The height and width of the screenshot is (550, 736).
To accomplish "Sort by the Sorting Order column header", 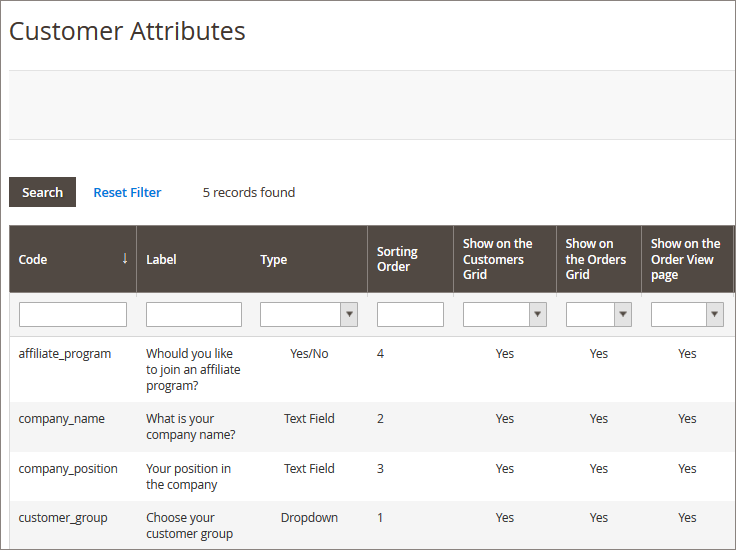I will pos(397,259).
